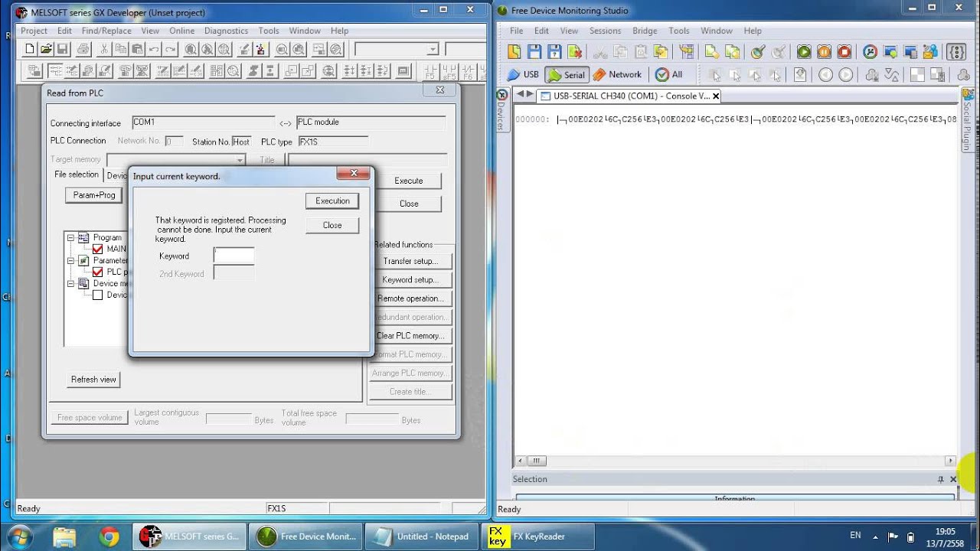Toggle the PLC parameter checkbox

tap(97, 272)
